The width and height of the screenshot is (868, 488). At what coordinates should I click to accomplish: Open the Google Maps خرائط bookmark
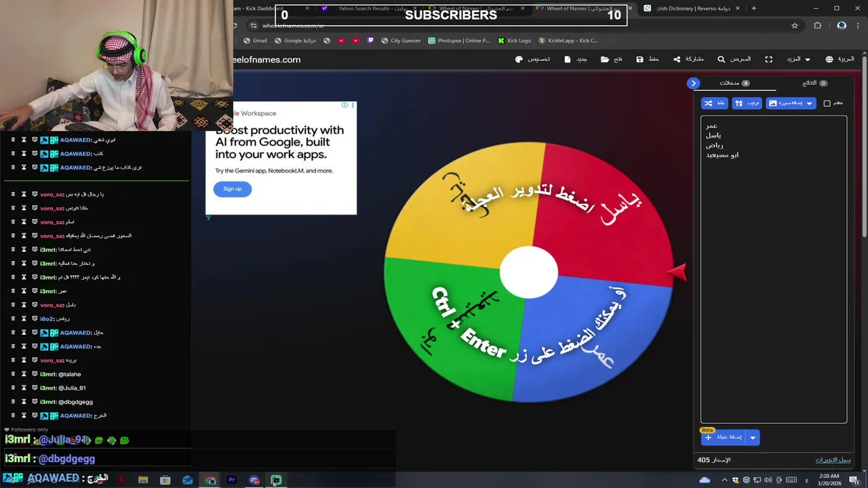295,41
